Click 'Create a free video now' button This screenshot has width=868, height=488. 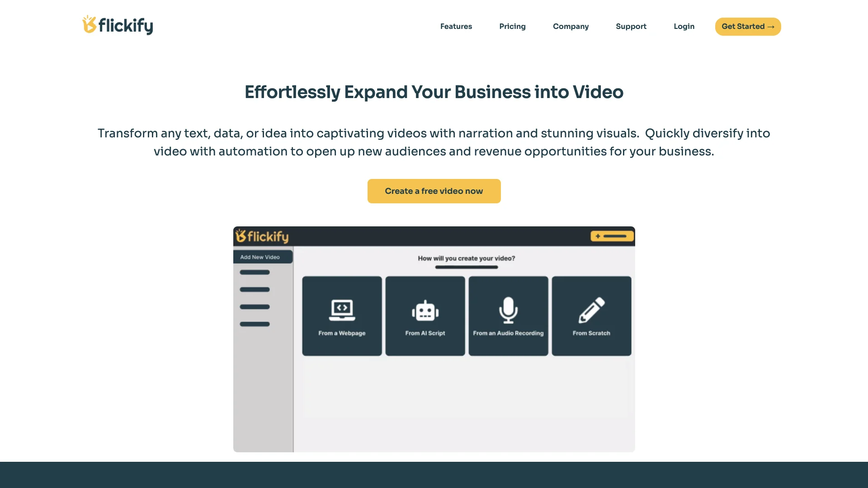(434, 191)
